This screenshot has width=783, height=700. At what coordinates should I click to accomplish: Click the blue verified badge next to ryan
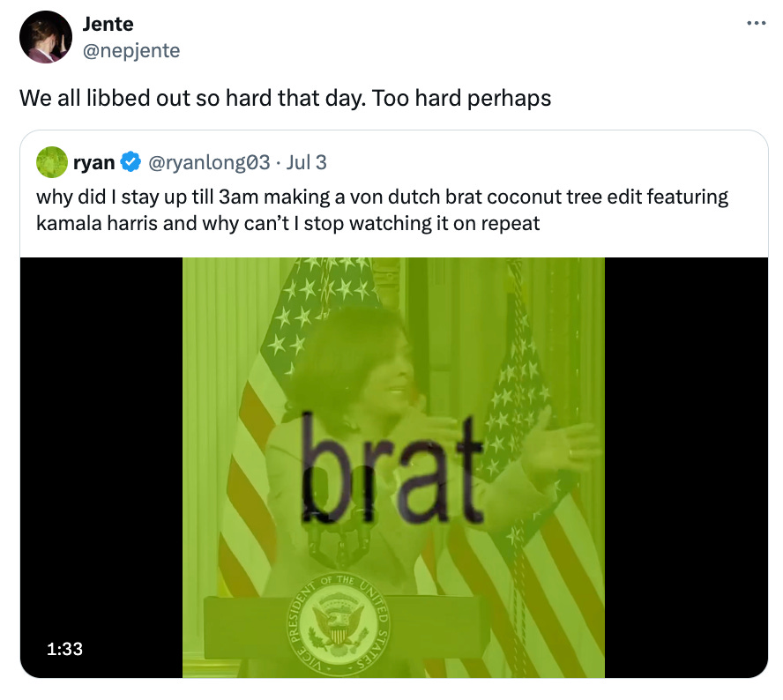[130, 162]
